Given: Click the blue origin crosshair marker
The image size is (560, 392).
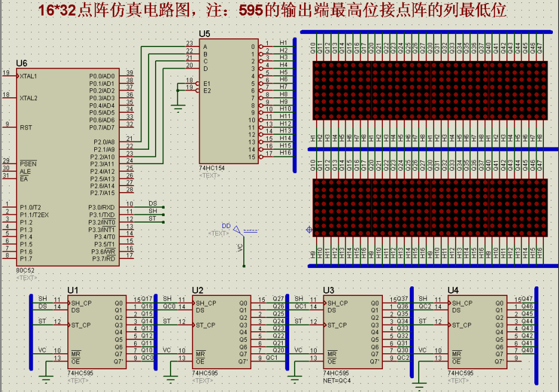Looking at the screenshot, I should point(309,229).
